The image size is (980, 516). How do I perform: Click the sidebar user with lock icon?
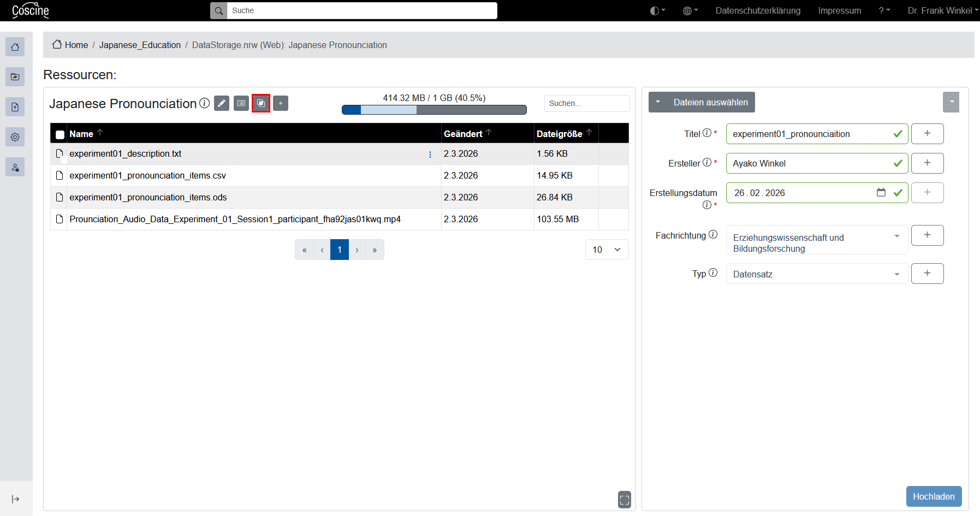click(x=15, y=167)
